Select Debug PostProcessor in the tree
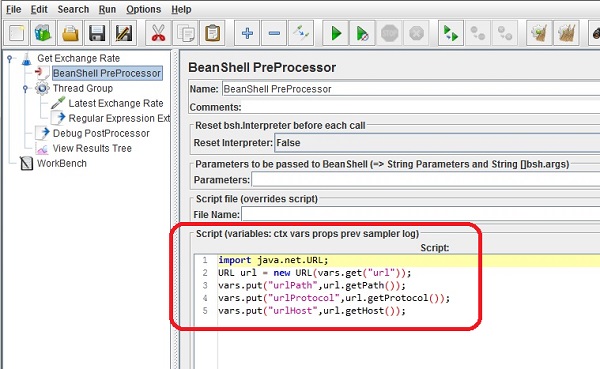The width and height of the screenshot is (600, 369). pyautogui.click(x=101, y=133)
